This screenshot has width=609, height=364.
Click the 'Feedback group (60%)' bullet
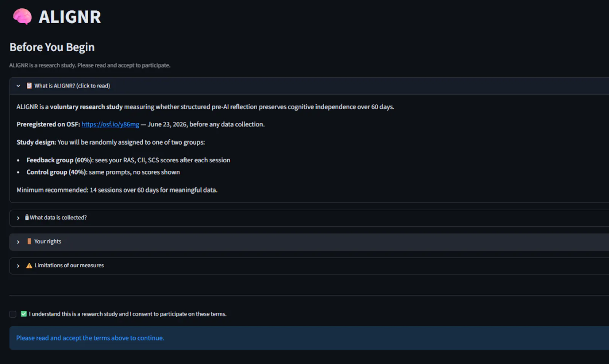(128, 160)
